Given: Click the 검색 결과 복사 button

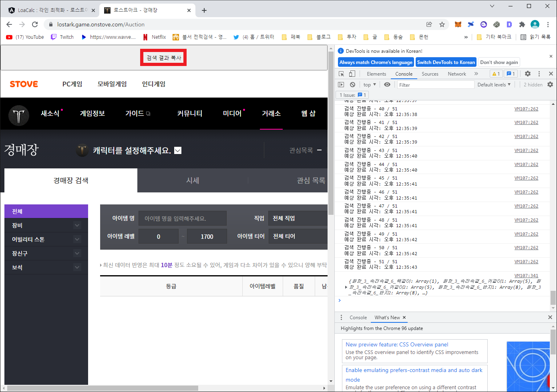Looking at the screenshot, I should point(163,57).
